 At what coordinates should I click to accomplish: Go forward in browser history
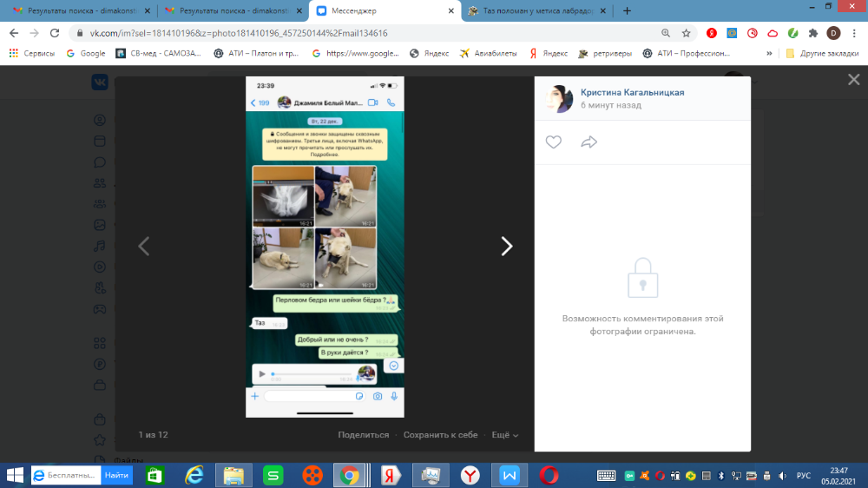pyautogui.click(x=35, y=33)
